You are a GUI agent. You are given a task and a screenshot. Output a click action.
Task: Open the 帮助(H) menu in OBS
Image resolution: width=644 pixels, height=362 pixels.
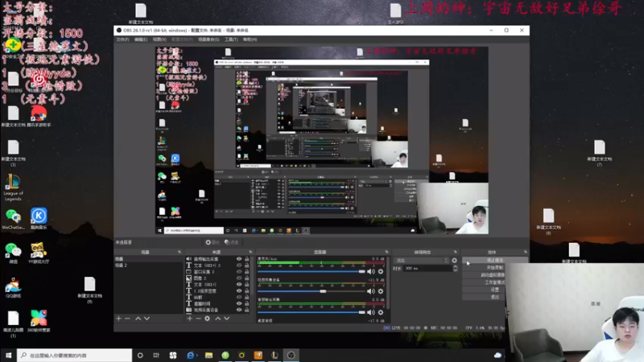click(250, 39)
